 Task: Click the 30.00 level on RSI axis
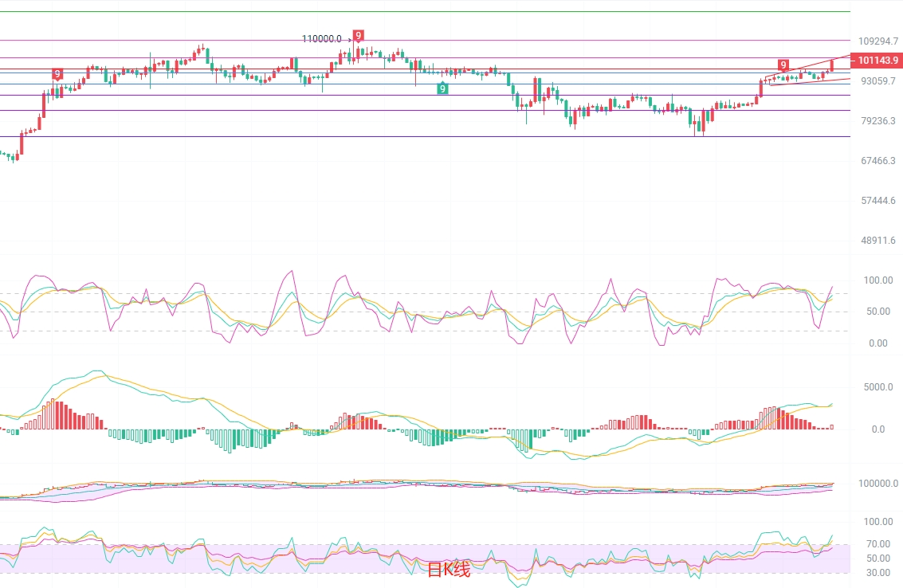click(x=879, y=572)
